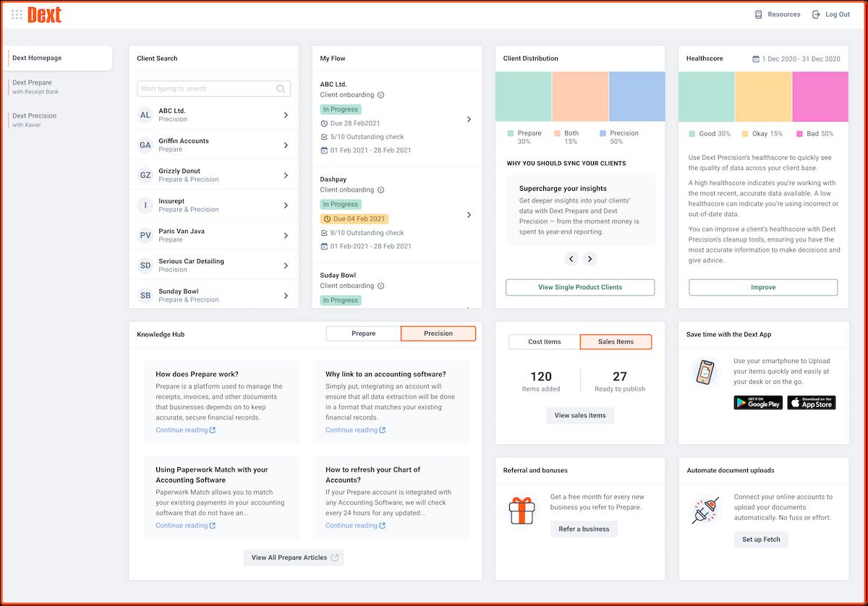Click the Dext logo

pos(44,14)
